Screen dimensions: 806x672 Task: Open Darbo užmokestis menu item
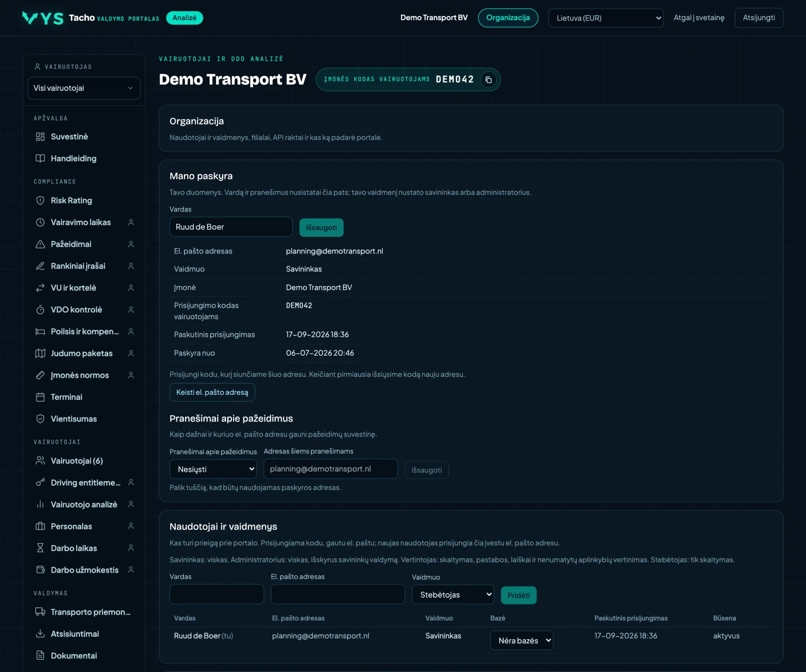click(x=84, y=570)
